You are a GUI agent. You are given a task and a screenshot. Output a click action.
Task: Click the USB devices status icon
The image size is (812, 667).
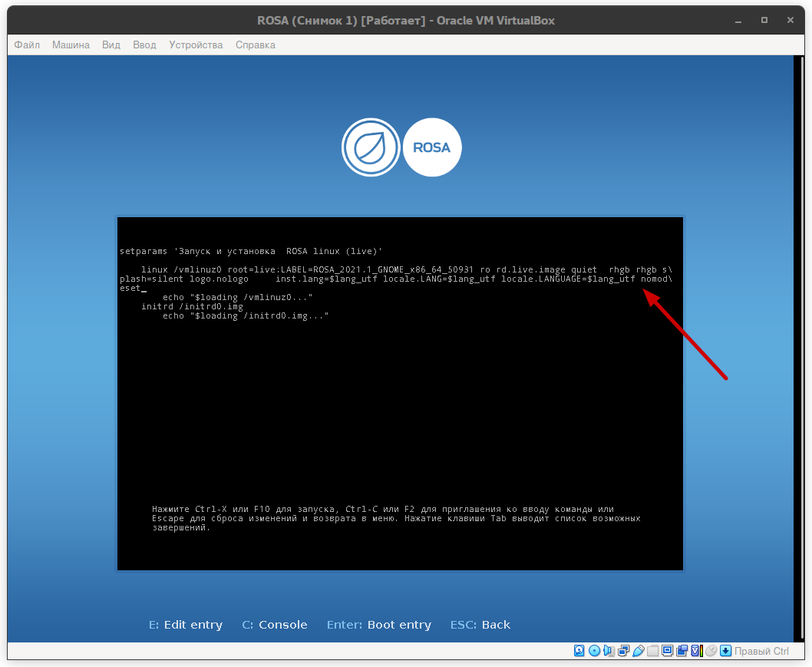point(638,650)
